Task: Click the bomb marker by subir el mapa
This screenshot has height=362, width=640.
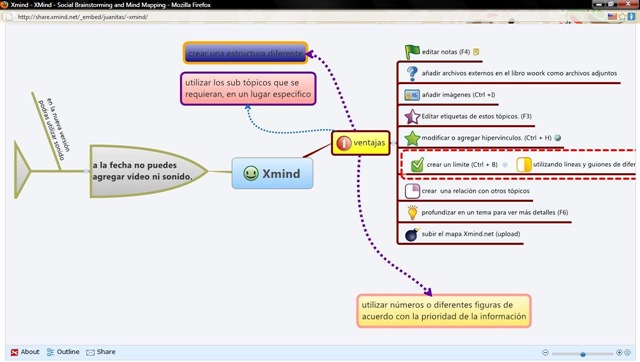Action: click(x=412, y=234)
